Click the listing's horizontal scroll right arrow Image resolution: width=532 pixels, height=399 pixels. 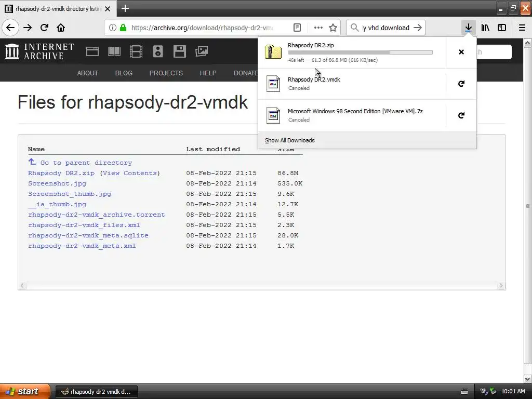(501, 286)
